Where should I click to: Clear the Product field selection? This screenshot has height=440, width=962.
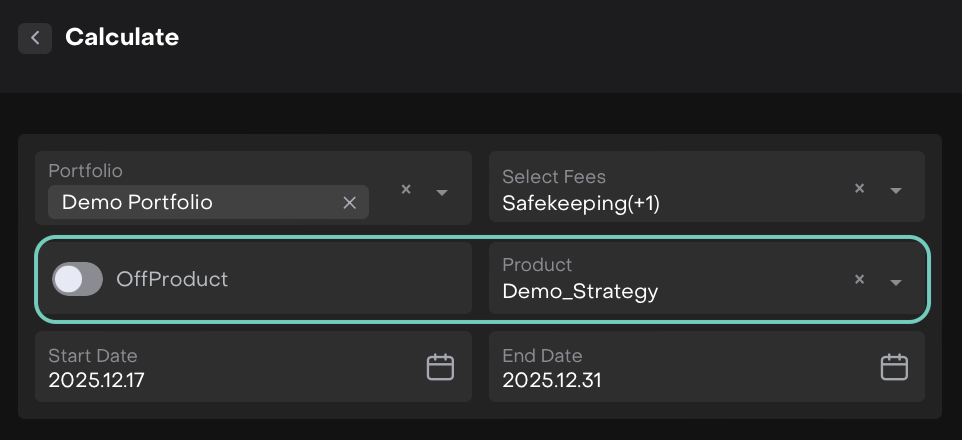(x=859, y=279)
